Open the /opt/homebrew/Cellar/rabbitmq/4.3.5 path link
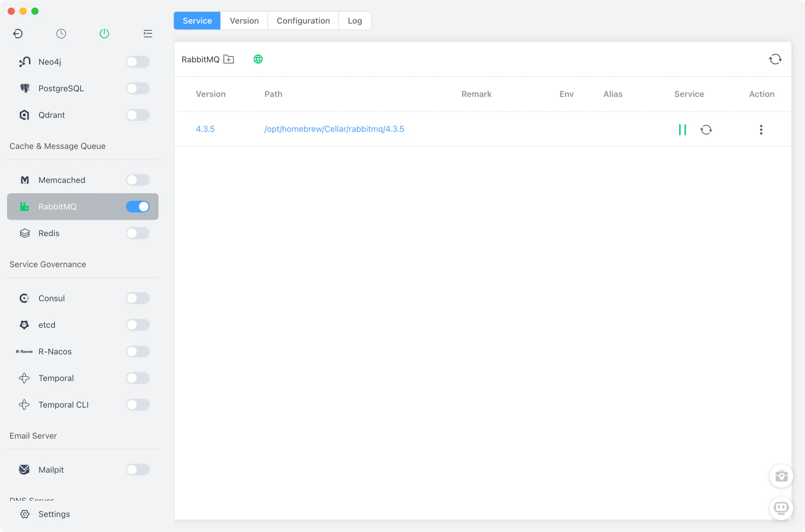 334,129
